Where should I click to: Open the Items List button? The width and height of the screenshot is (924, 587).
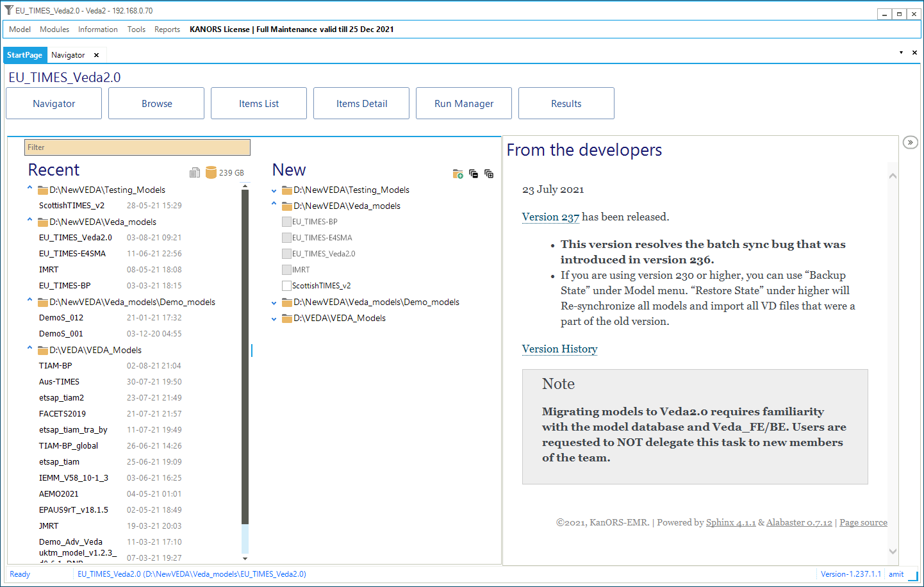point(259,103)
